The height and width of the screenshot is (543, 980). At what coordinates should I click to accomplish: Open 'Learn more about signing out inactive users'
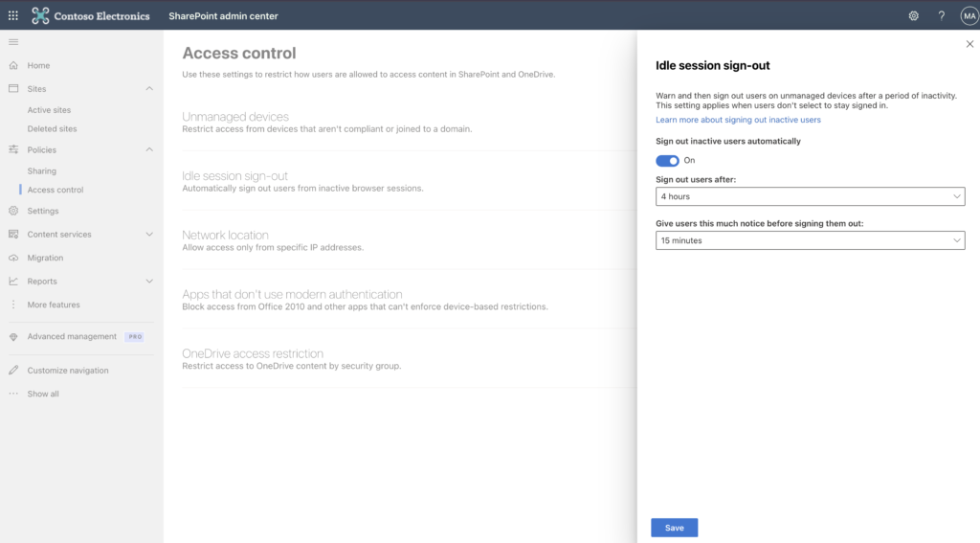738,120
